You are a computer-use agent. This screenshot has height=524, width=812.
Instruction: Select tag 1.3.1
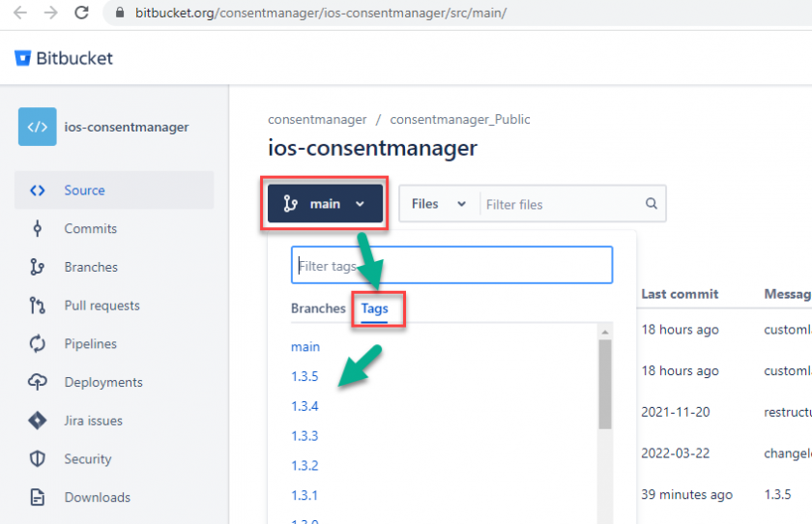pyautogui.click(x=304, y=496)
